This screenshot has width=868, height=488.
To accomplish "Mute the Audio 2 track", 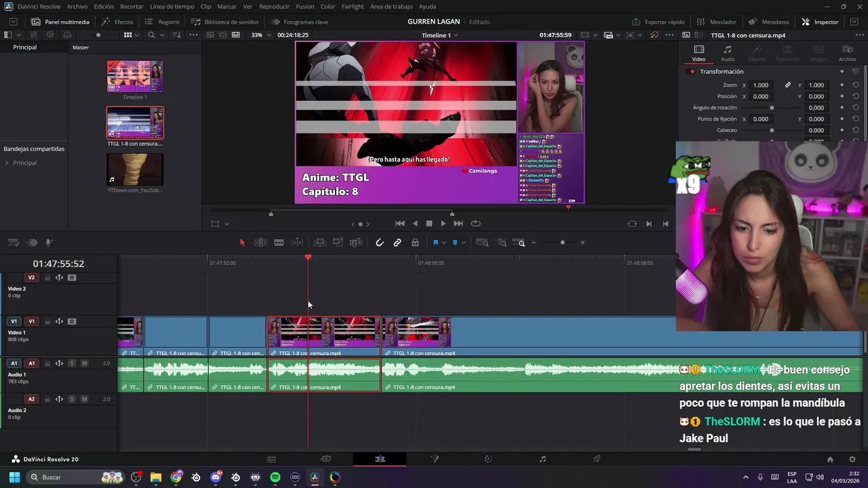I will 84,399.
